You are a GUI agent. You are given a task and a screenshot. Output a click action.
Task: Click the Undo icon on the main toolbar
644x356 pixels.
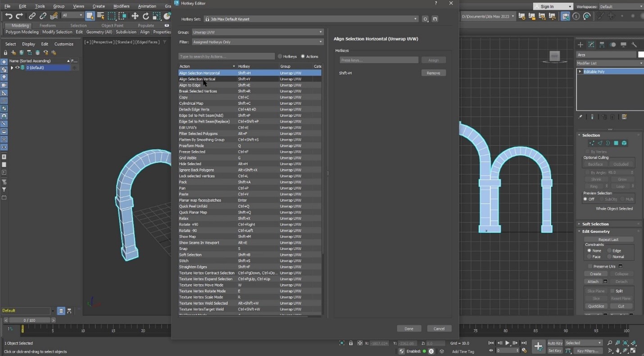pyautogui.click(x=8, y=15)
